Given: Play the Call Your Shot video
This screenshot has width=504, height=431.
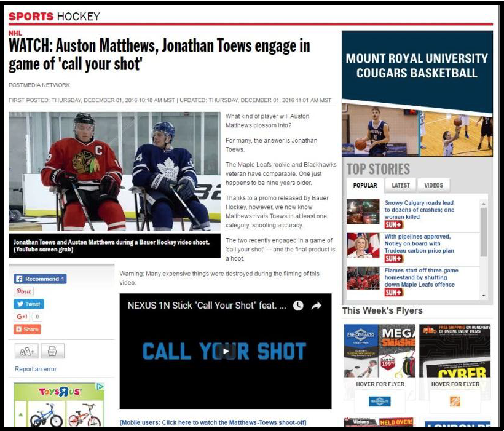Looking at the screenshot, I should (x=226, y=351).
